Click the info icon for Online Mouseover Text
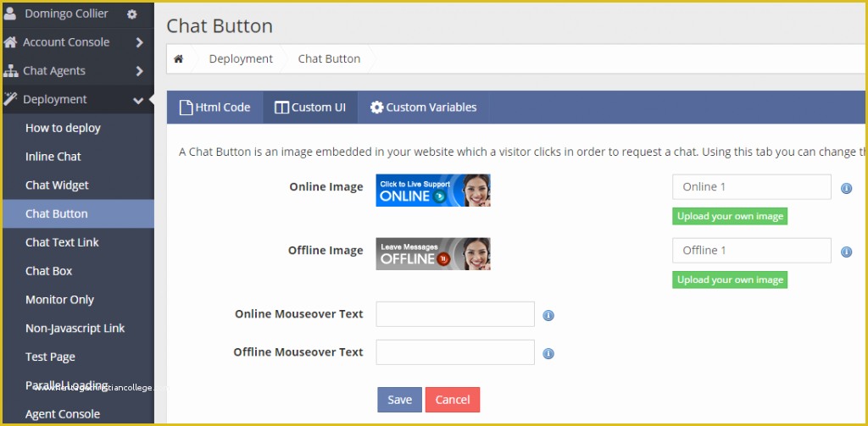 point(548,315)
